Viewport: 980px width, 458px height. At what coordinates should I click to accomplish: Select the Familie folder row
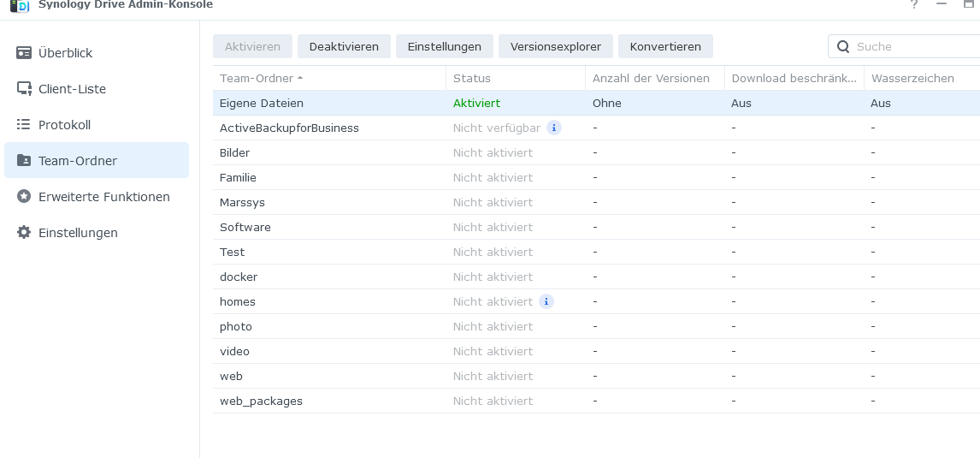(596, 178)
